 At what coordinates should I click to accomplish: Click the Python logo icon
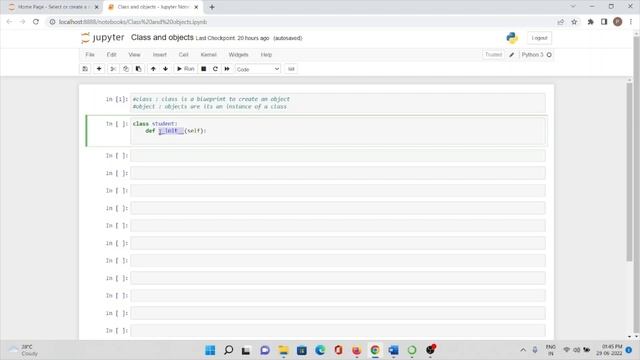(x=512, y=38)
